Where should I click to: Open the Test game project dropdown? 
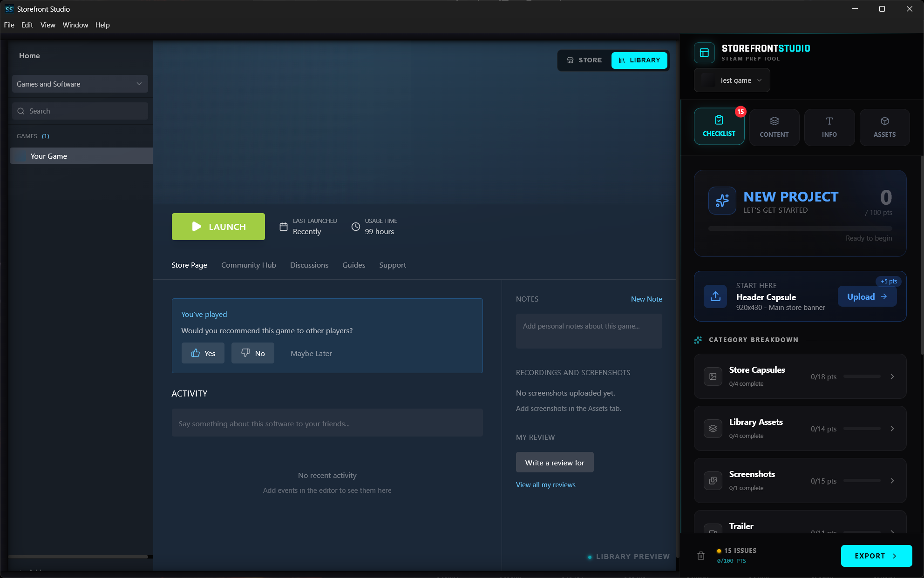click(x=732, y=81)
